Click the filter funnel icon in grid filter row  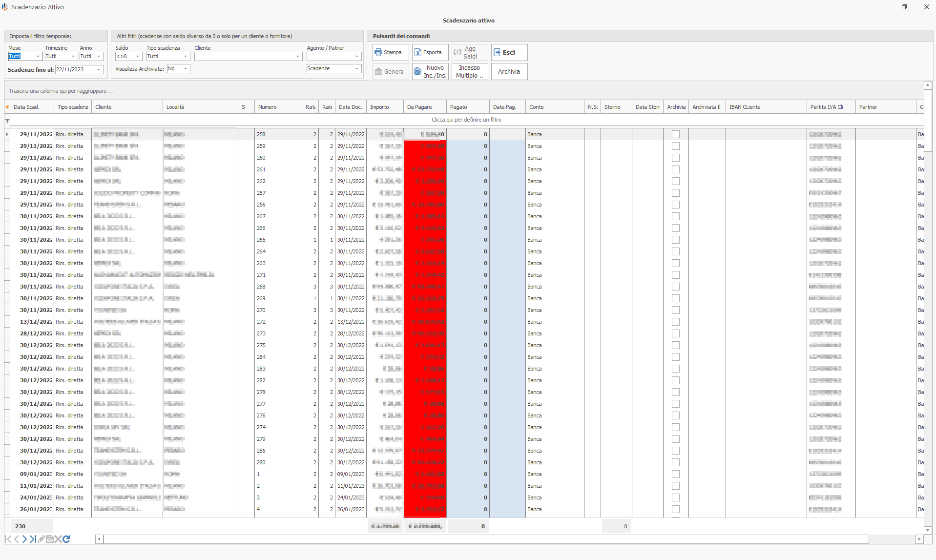click(x=7, y=121)
